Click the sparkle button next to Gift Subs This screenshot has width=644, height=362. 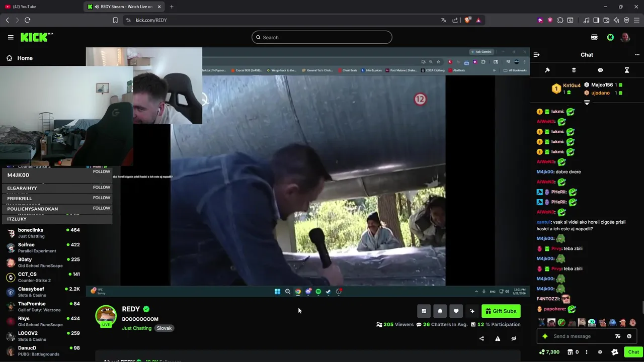coord(472,311)
